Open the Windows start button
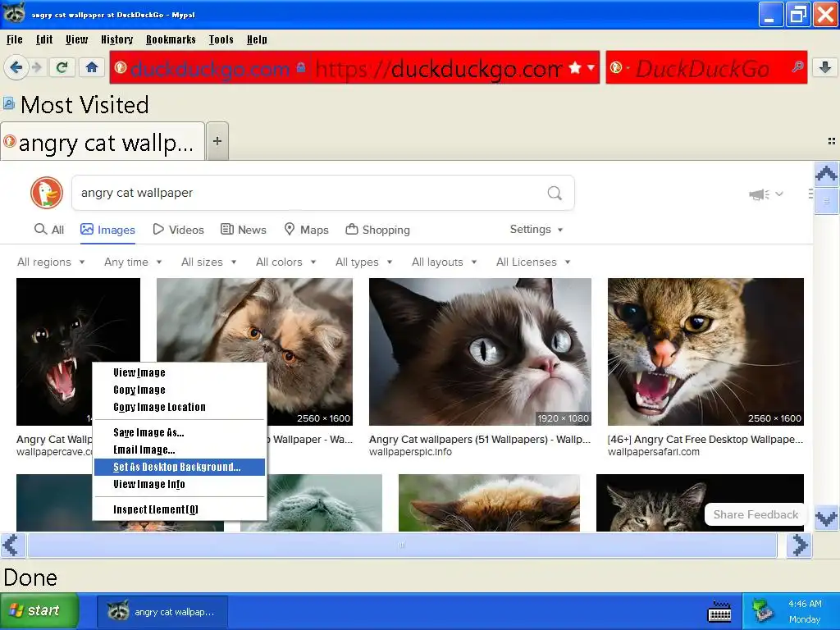The image size is (840, 630). [x=39, y=610]
